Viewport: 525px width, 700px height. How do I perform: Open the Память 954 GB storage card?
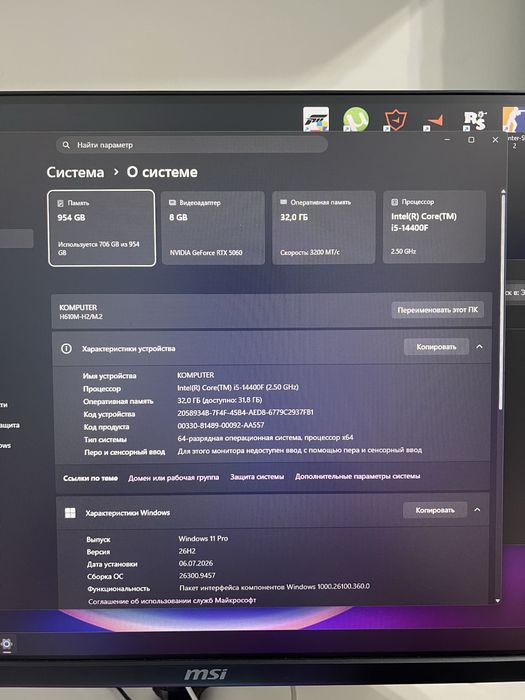(102, 228)
